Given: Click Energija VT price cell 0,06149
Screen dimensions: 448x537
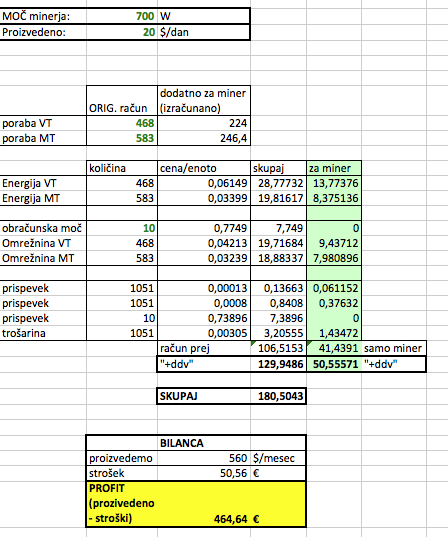Looking at the screenshot, I should tap(204, 183).
